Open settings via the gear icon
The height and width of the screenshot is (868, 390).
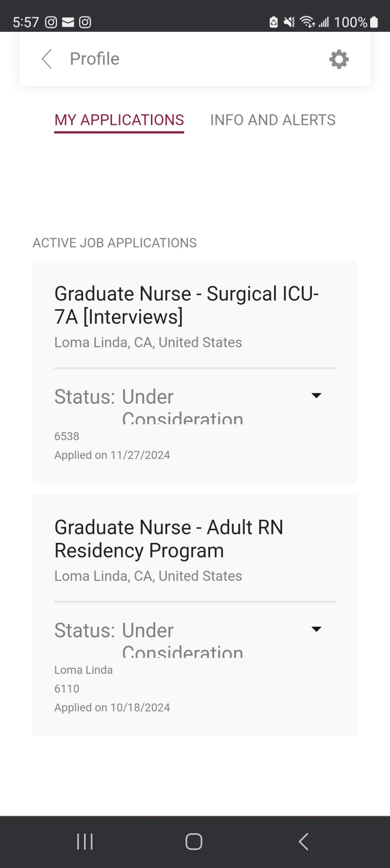339,59
